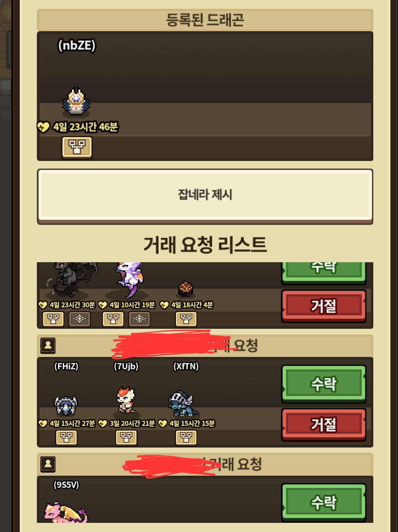The height and width of the screenshot is (532, 398).
Task: Open family tree icon under 7Ujb dragon
Action: point(126,438)
